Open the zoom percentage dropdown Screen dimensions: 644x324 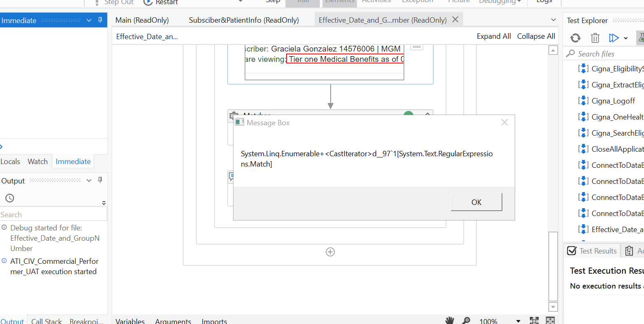click(518, 321)
